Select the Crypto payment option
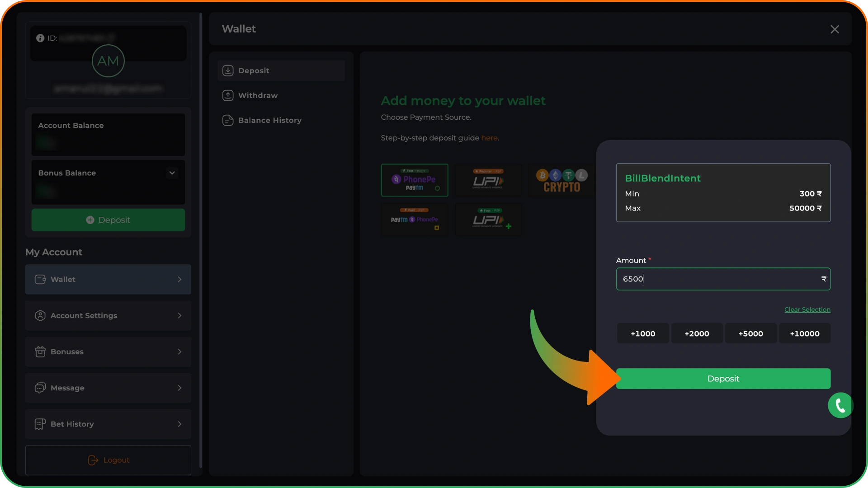Screen dimensions: 868x488 (x=562, y=180)
